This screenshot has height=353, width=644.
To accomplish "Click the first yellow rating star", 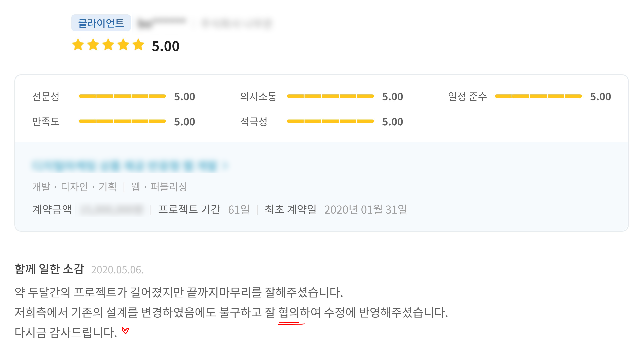I will [x=78, y=45].
